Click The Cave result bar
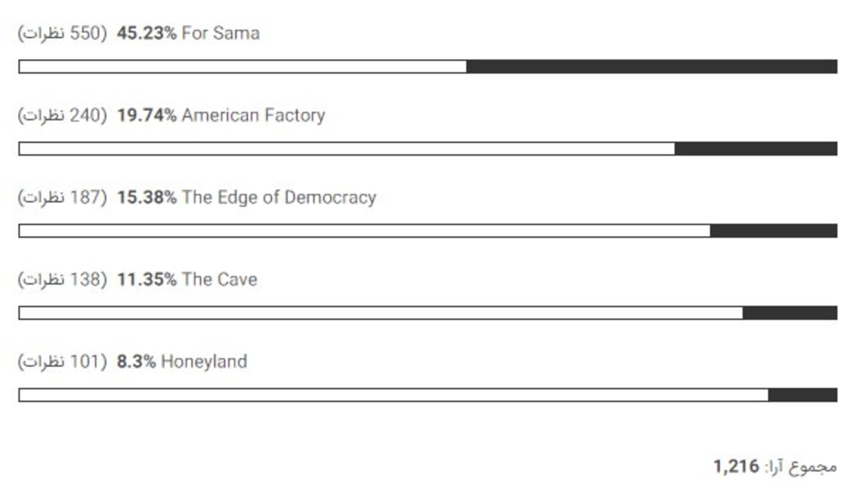 428,313
